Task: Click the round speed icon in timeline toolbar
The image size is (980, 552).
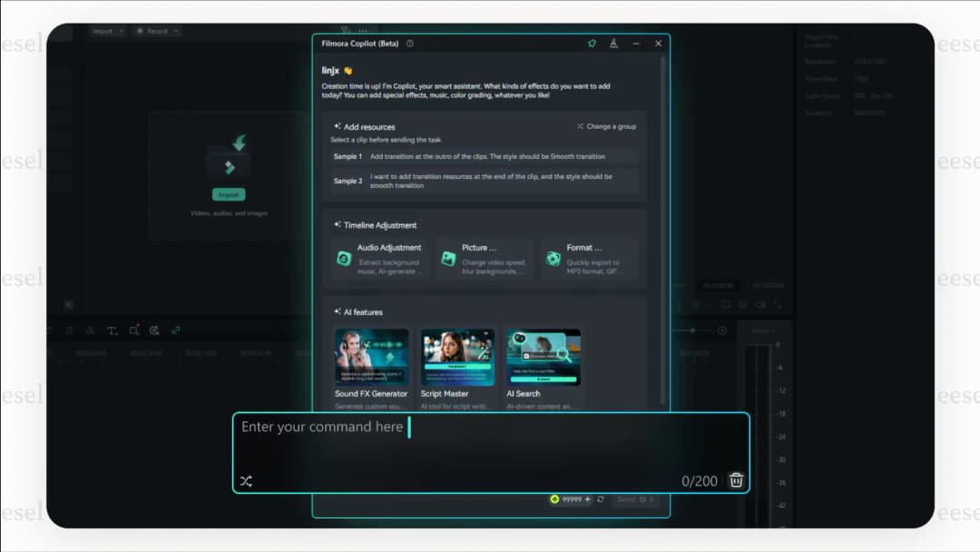Action: [154, 330]
